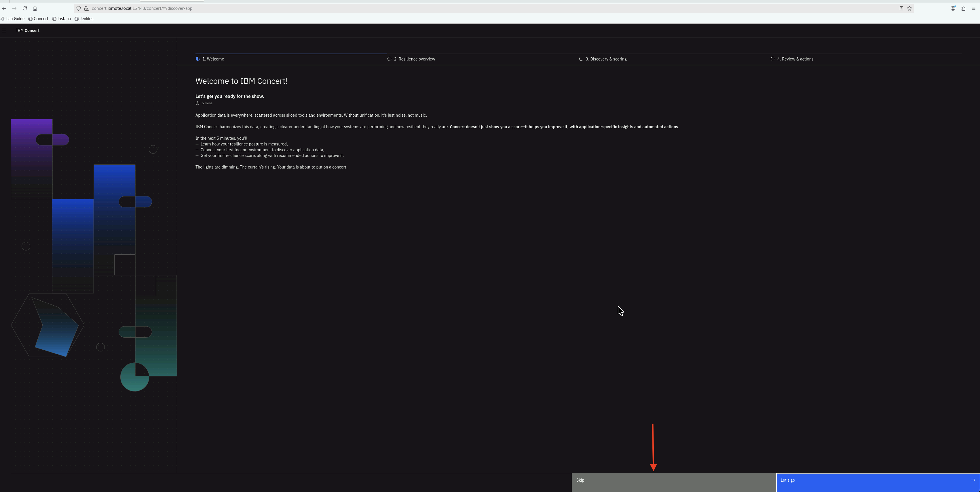Open the browser application menu
The image size is (980, 492).
click(x=974, y=8)
